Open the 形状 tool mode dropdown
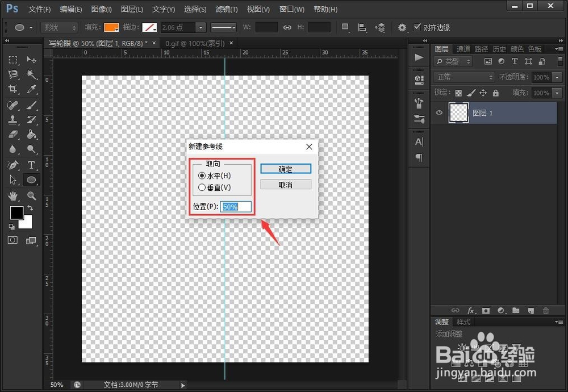Screen dimensions: 568x392 (60, 27)
